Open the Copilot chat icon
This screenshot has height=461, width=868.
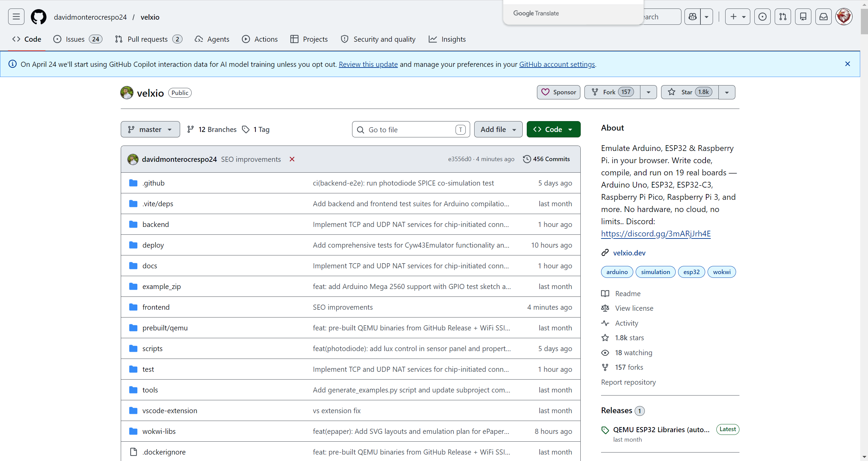(x=692, y=17)
